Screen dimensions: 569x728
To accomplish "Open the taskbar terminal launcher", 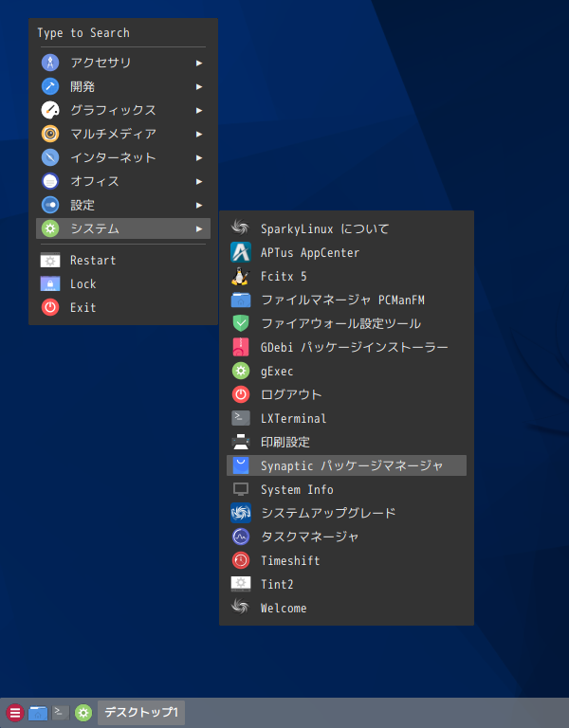I will pyautogui.click(x=61, y=713).
